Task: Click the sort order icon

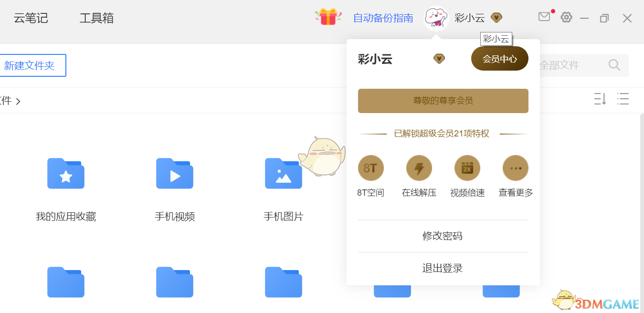Action: tap(600, 99)
